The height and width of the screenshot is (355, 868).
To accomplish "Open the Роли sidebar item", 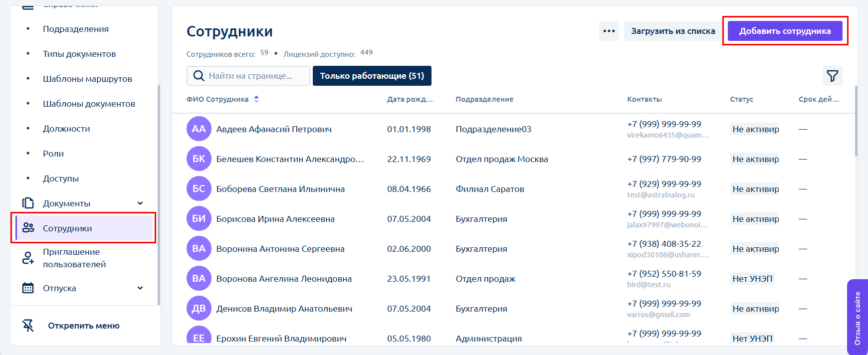I will tap(53, 154).
